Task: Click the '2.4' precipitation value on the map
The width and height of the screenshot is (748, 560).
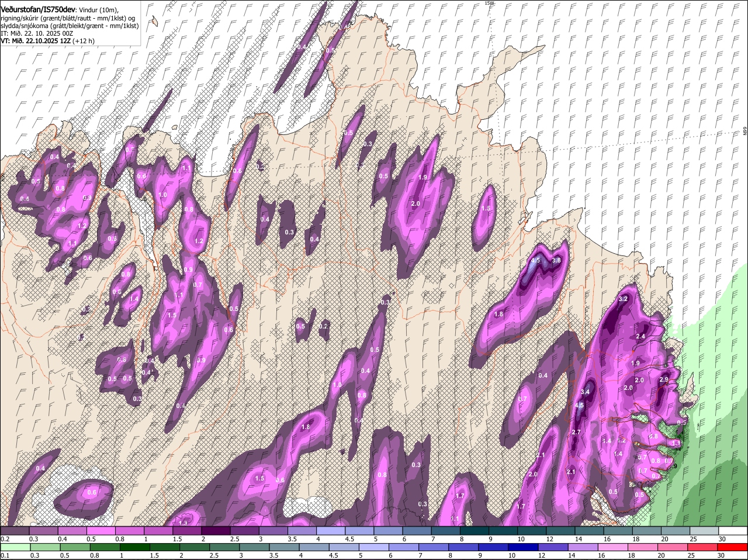Action: point(640,336)
